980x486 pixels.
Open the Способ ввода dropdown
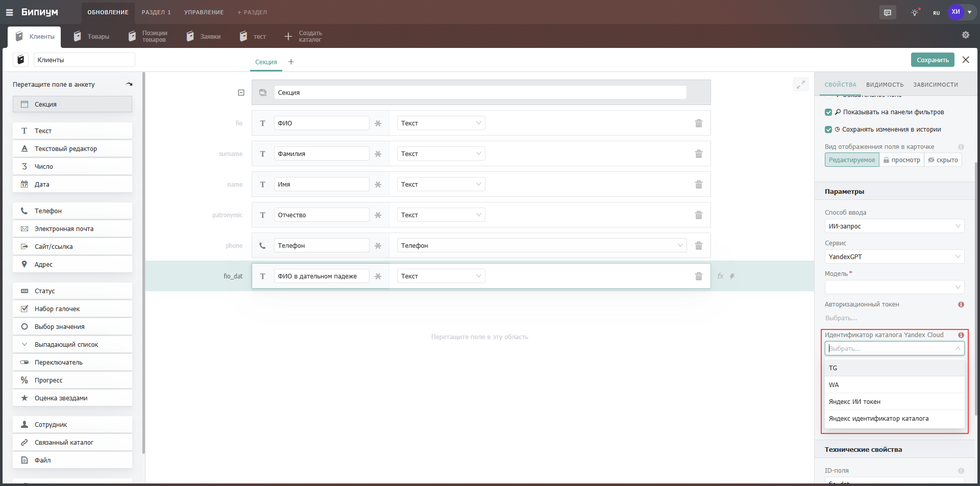tap(894, 226)
